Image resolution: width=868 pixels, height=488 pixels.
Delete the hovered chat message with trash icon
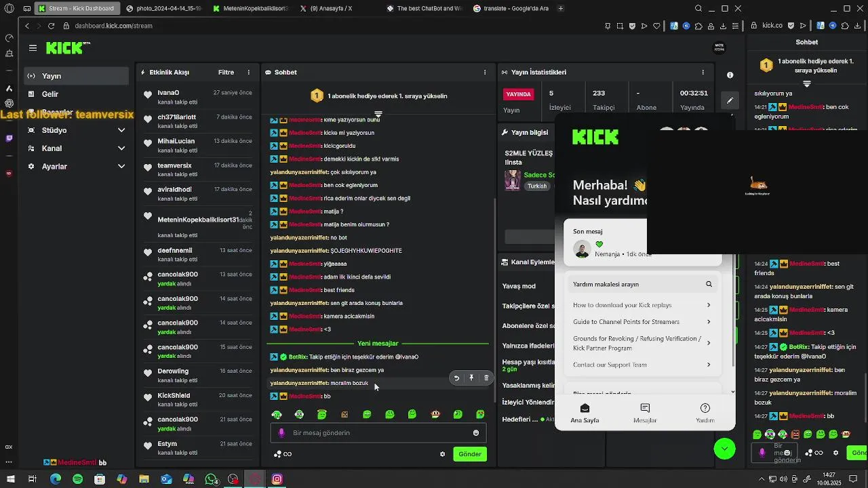486,378
